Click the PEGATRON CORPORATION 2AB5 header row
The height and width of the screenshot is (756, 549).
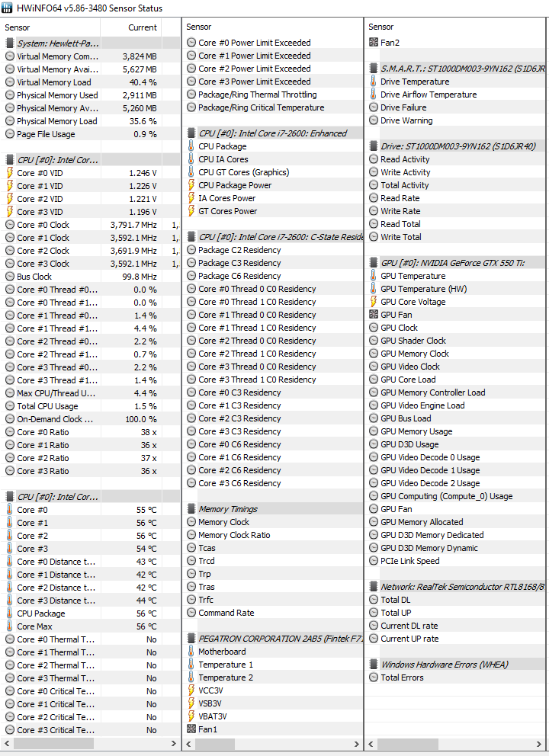[x=273, y=639]
